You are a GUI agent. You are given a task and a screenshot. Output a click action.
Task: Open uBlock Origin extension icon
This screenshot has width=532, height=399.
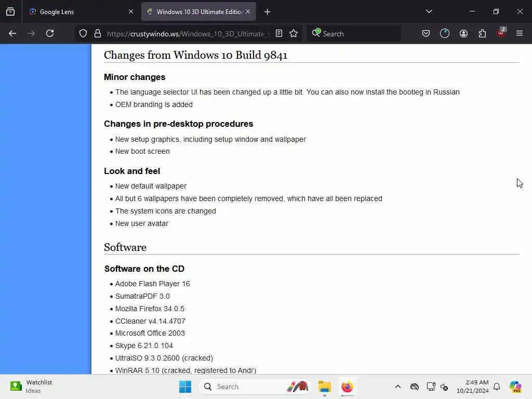pyautogui.click(x=501, y=33)
